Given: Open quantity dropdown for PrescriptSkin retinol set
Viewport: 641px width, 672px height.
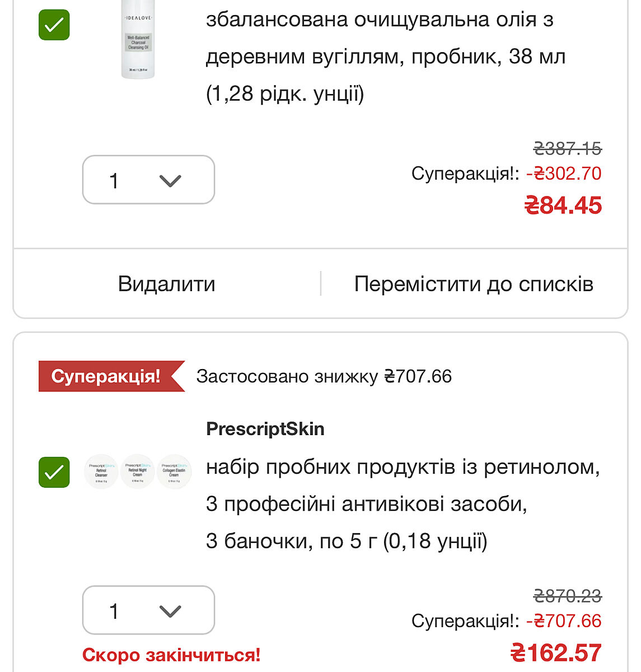Looking at the screenshot, I should (148, 610).
